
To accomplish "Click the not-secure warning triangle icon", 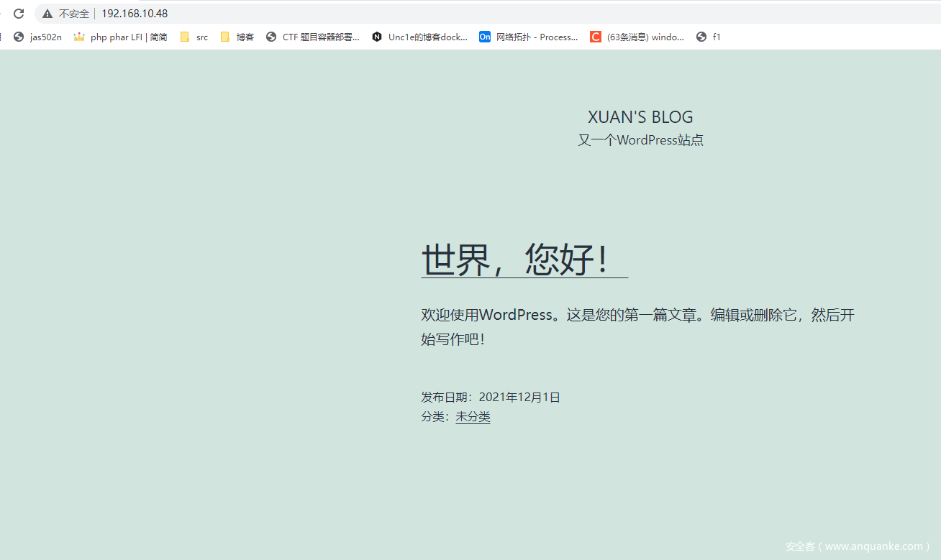I will tap(47, 14).
